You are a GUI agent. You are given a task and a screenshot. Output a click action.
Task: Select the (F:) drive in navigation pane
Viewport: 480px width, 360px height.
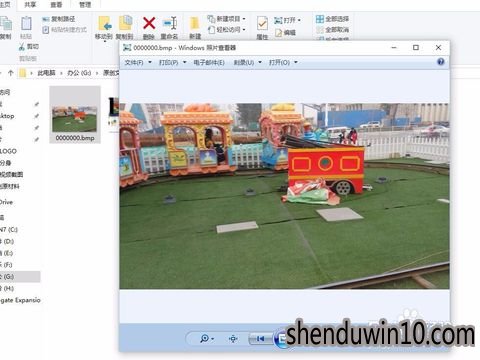6,265
